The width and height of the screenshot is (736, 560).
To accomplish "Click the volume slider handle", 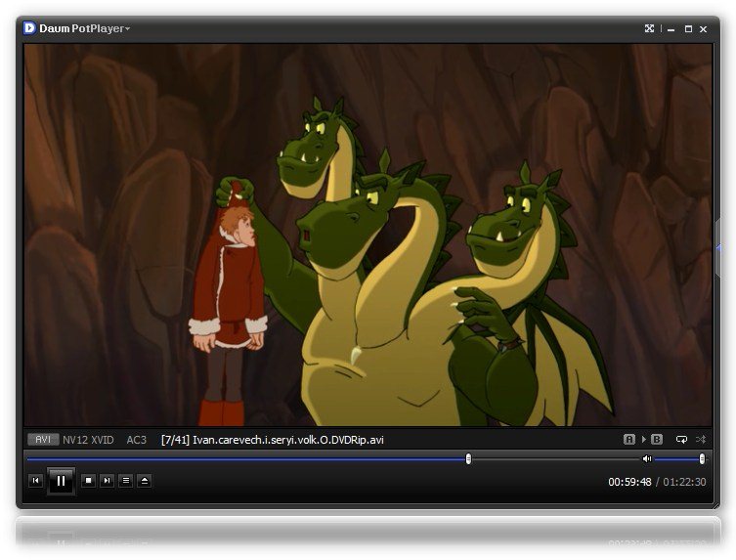I will point(702,458).
